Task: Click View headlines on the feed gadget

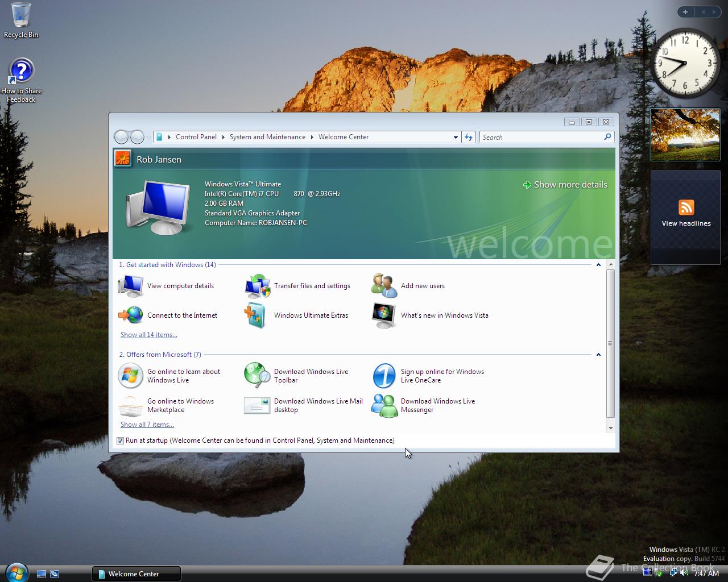Action: (x=686, y=223)
